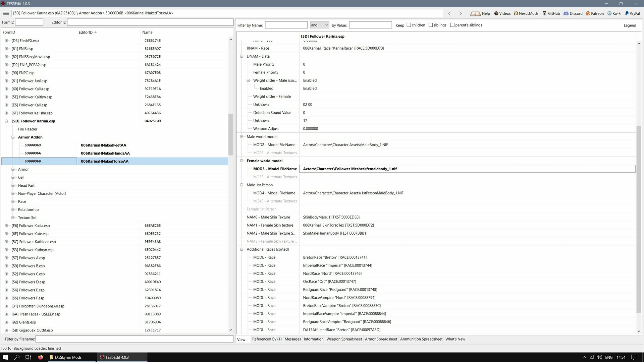Collapse the Armor Addon group
Screen dimensions: 644x362
click(x=13, y=137)
